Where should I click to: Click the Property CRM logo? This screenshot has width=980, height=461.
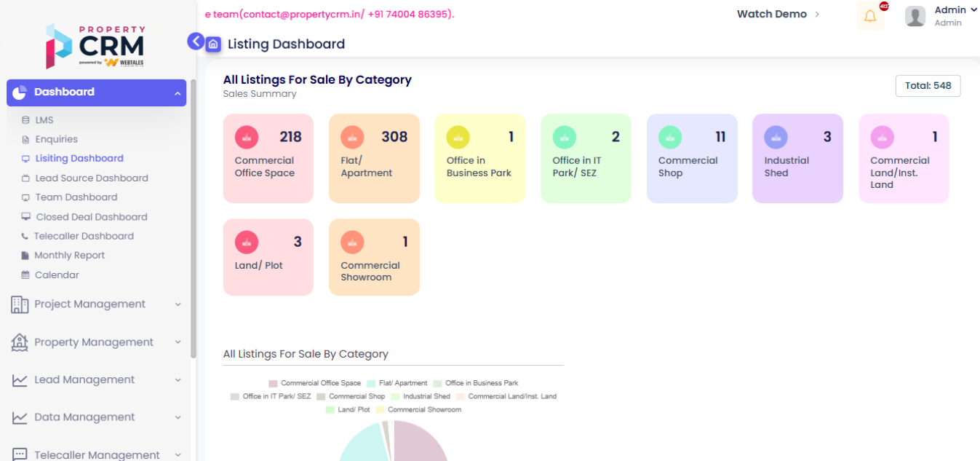tap(95, 47)
